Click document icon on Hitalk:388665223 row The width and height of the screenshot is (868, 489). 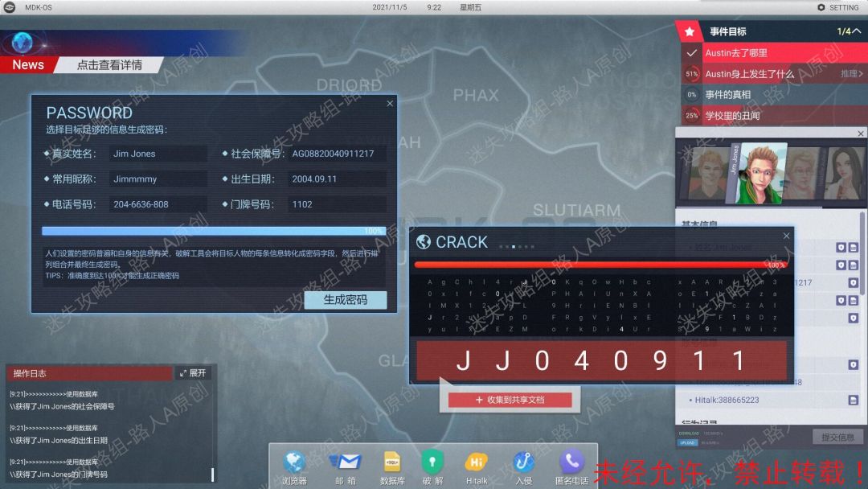[x=853, y=400]
